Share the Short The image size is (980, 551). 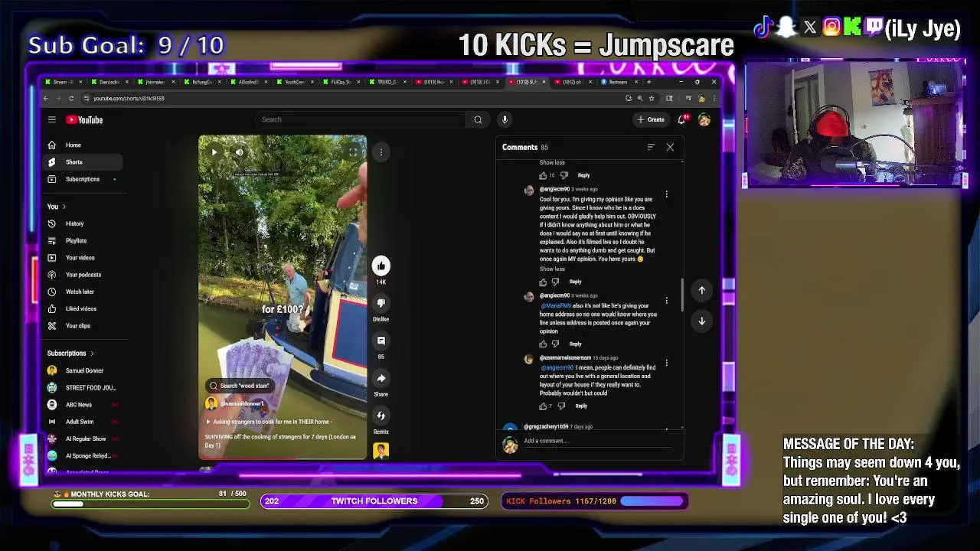[381, 378]
